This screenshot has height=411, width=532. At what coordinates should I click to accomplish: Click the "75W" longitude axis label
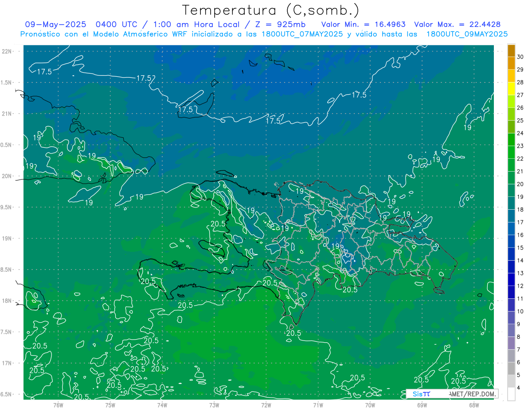click(x=110, y=405)
